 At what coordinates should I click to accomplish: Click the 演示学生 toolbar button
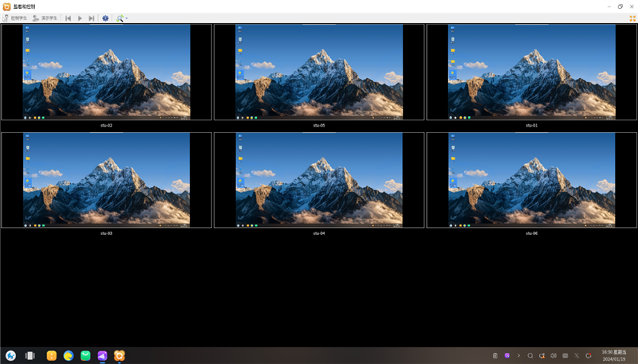(45, 18)
